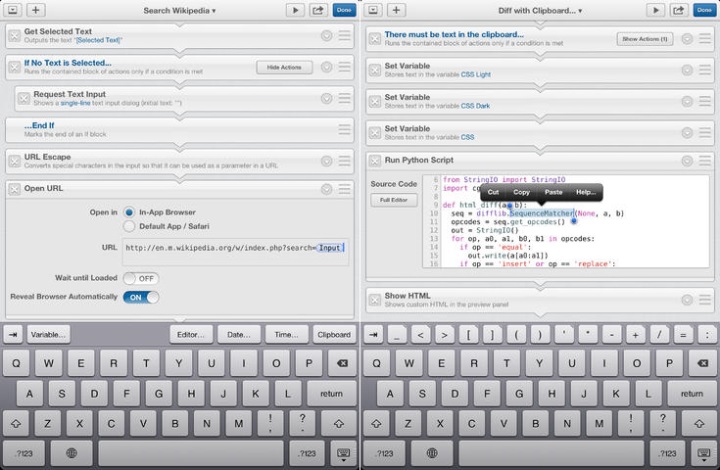The height and width of the screenshot is (470, 720).
Task: Select Default App / Safari radio option
Action: click(129, 226)
